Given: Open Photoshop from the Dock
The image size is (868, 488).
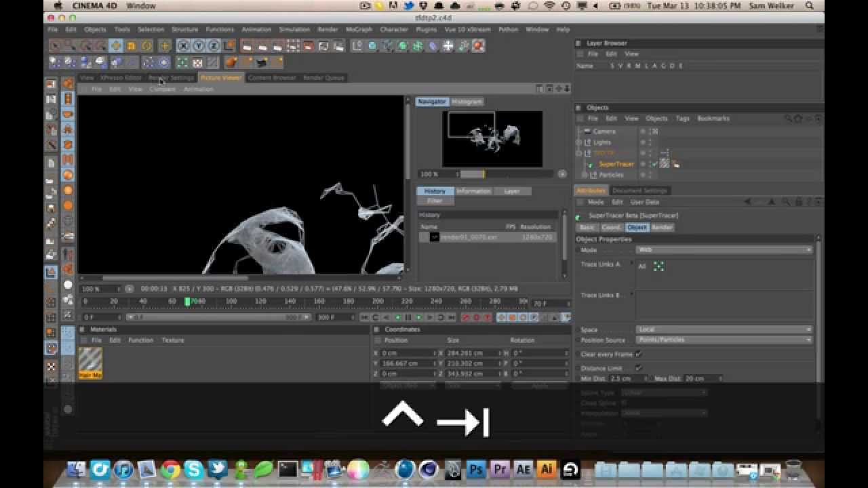Looking at the screenshot, I should tap(476, 469).
